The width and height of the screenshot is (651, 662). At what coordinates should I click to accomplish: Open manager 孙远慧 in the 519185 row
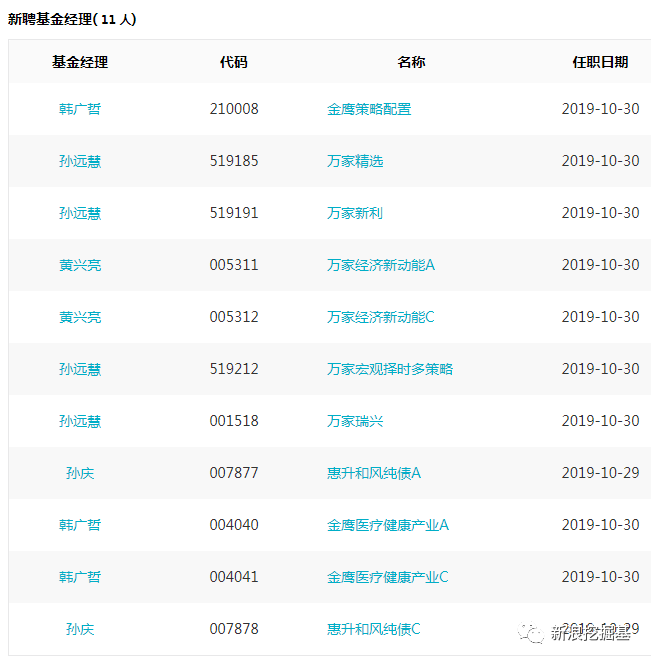(x=80, y=161)
